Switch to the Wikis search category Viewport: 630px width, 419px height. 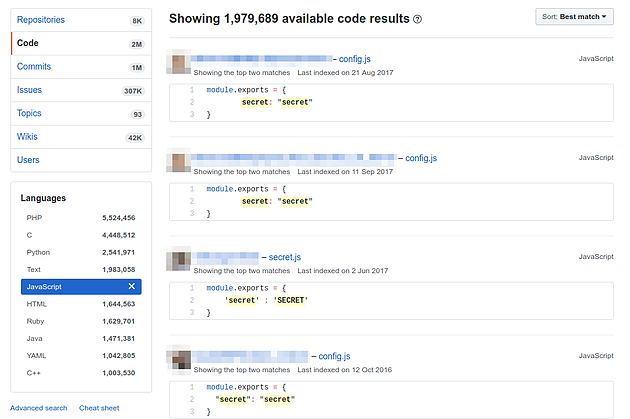tap(81, 137)
